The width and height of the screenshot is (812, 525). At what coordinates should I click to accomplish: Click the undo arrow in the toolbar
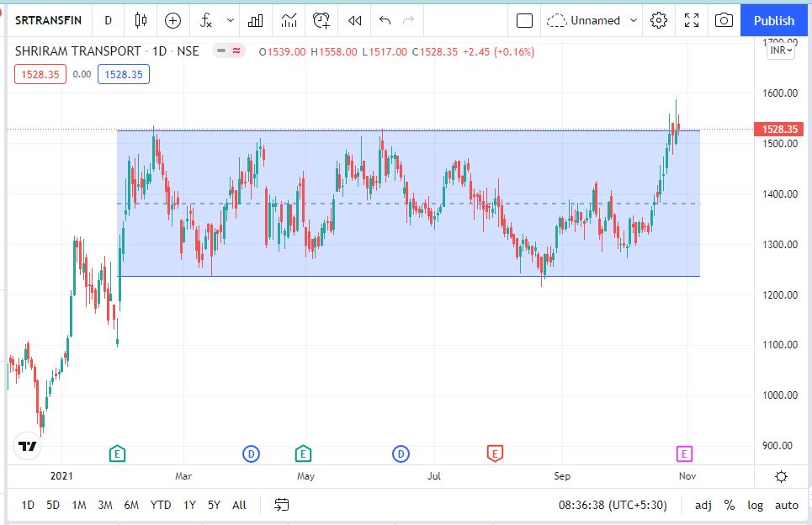pos(385,20)
